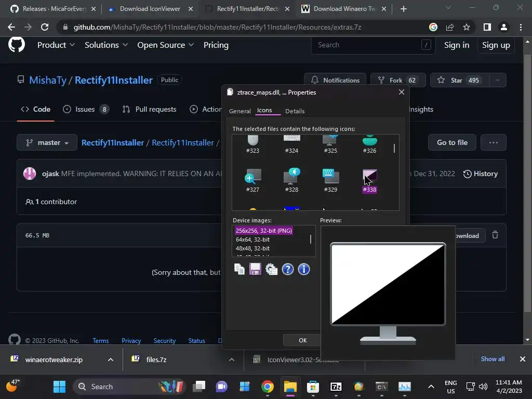Select icon #324 in the icons list

[x=292, y=145]
